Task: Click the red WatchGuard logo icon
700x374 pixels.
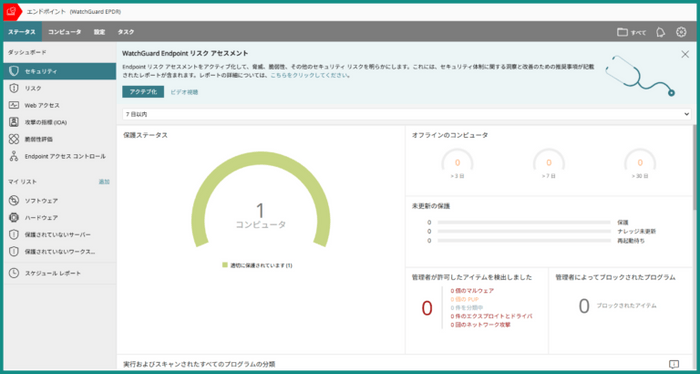Action: [11, 12]
